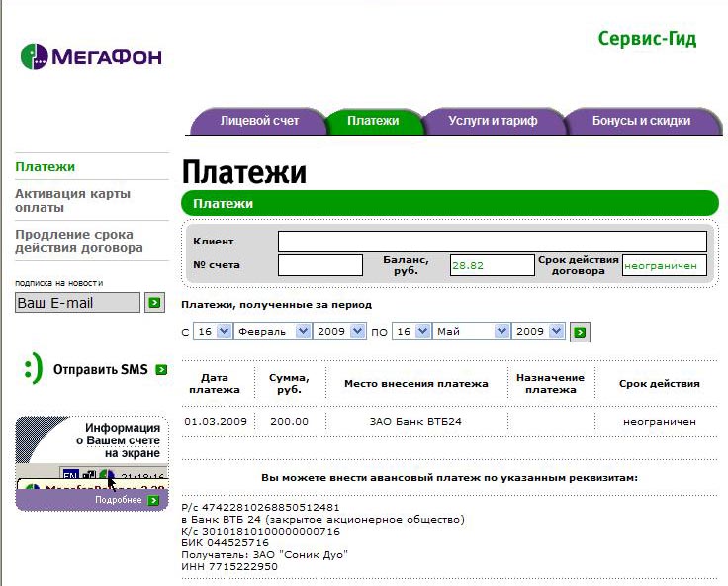Click the arrow icon beside Отправить SMS
Image resolution: width=728 pixels, height=586 pixels.
pos(161,370)
